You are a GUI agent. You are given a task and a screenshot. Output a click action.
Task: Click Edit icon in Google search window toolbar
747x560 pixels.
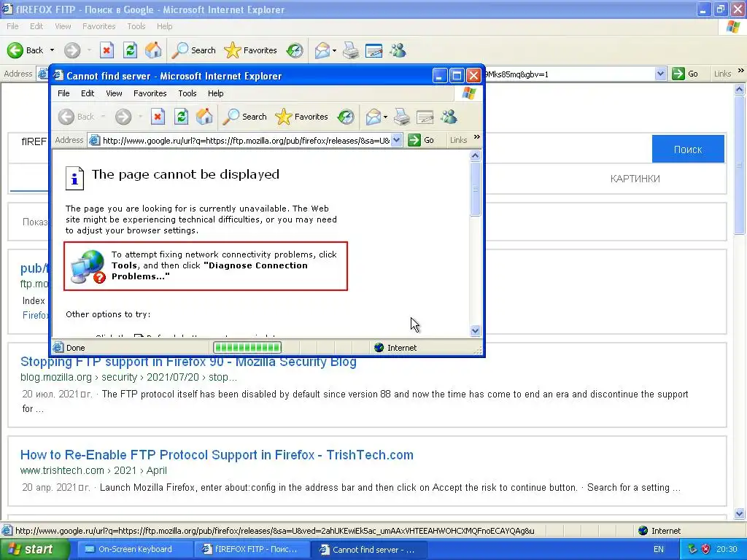coord(374,50)
